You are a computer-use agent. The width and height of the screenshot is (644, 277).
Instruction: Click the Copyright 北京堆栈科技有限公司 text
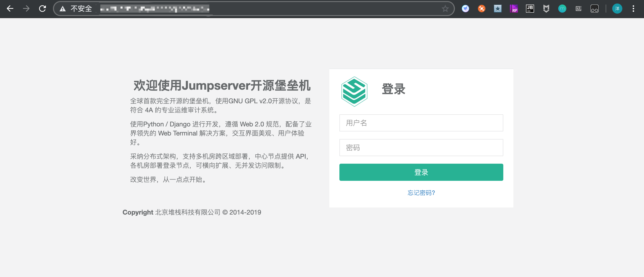192,212
